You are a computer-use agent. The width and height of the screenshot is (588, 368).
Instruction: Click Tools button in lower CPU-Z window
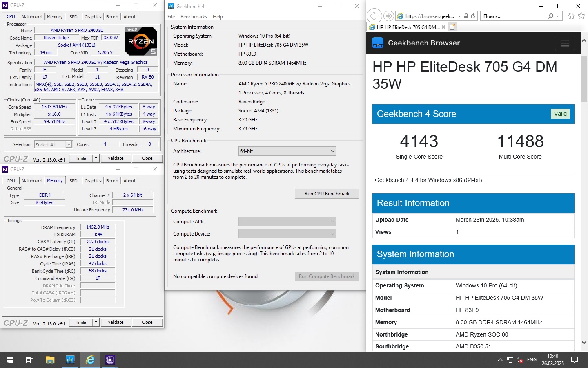pyautogui.click(x=81, y=322)
